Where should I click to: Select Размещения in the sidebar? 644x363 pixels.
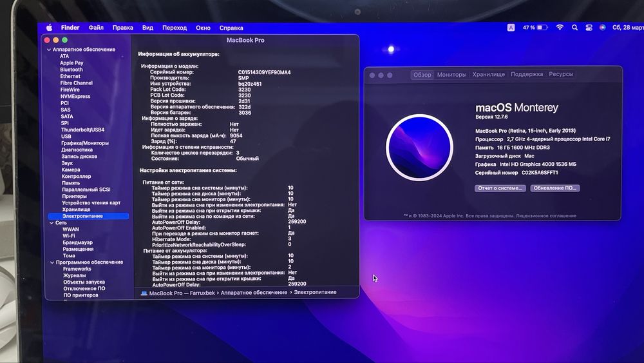pos(78,249)
